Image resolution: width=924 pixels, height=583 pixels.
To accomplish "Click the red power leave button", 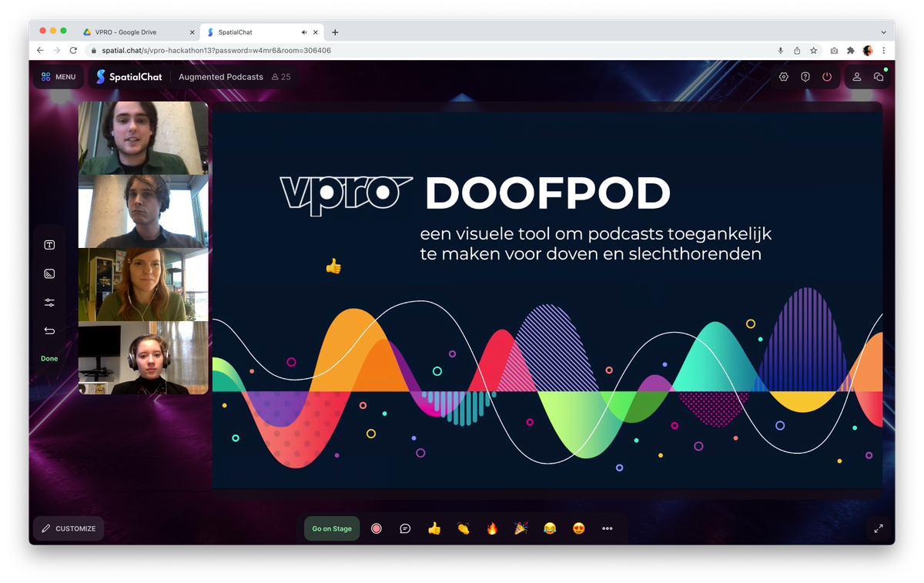I will tap(827, 77).
